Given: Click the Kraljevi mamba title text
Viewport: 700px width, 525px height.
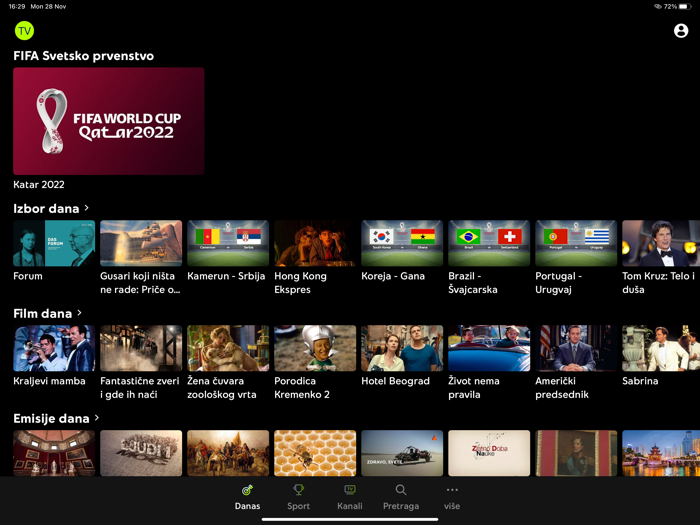Looking at the screenshot, I should [x=50, y=381].
